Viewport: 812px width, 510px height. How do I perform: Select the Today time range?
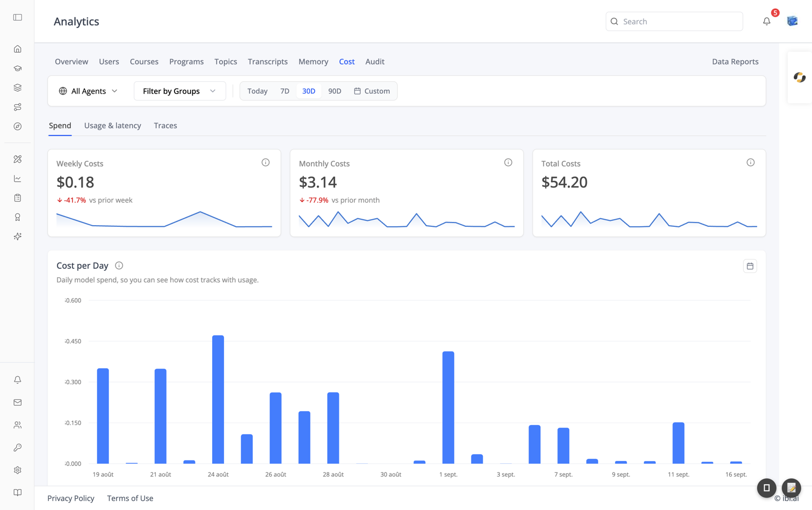(257, 91)
